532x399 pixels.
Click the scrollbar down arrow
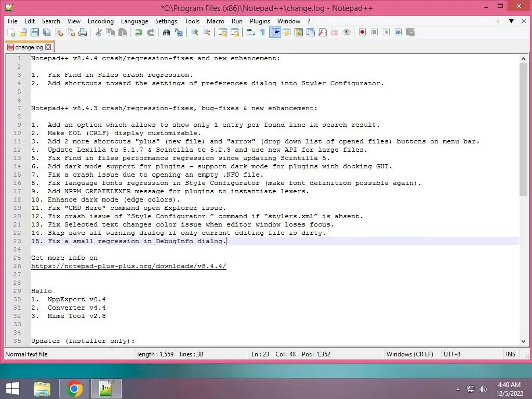pos(523,341)
